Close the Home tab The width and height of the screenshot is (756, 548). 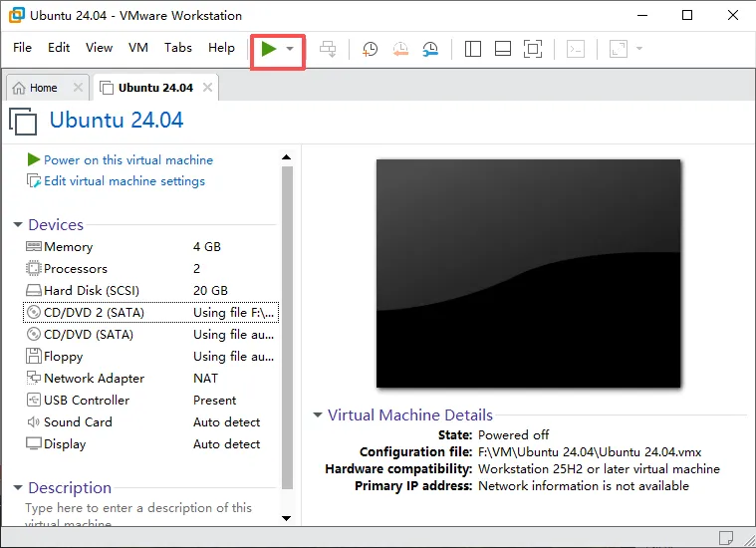[78, 88]
